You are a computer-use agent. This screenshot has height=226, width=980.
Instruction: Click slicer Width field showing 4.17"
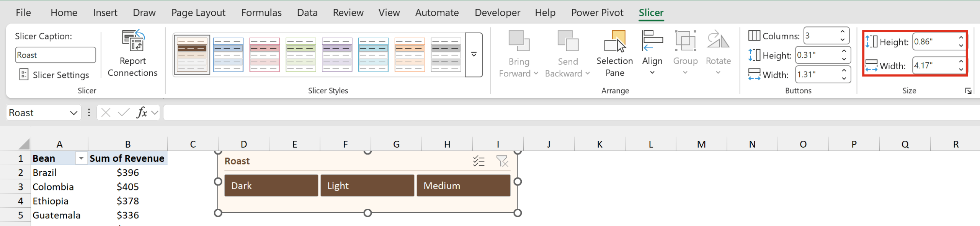point(934,65)
